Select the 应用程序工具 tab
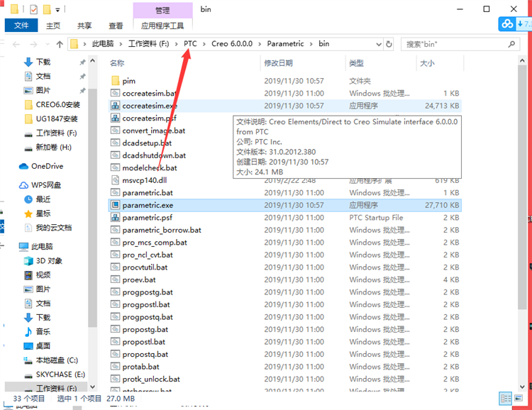The height and width of the screenshot is (410, 532). coord(162,26)
